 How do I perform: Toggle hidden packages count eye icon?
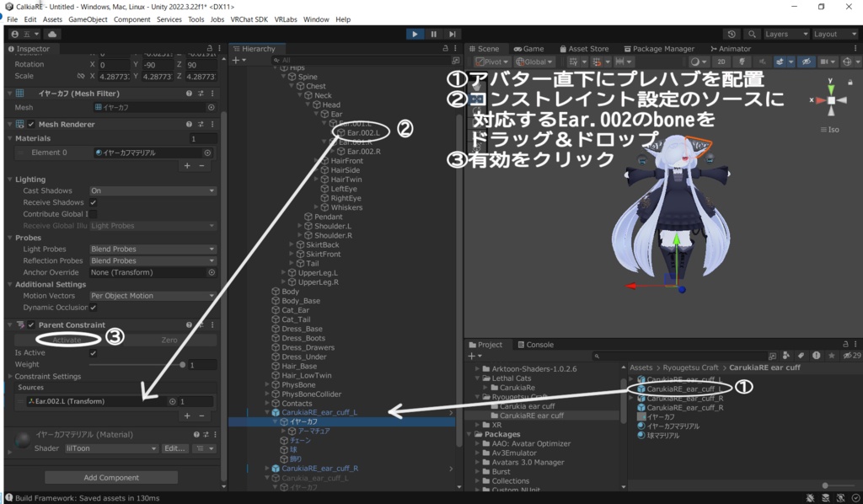(852, 356)
